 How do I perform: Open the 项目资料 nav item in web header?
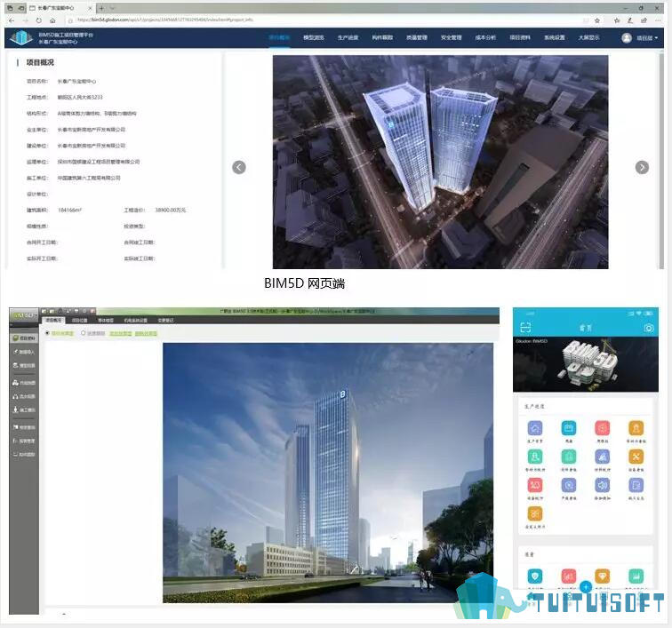520,37
